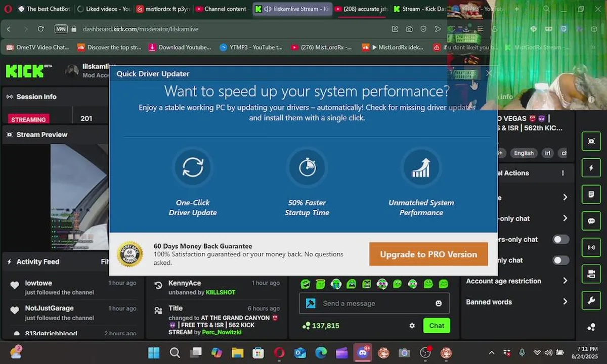This screenshot has height=364, width=607.
Task: Show hidden system tray icons chevron
Action: click(x=491, y=352)
